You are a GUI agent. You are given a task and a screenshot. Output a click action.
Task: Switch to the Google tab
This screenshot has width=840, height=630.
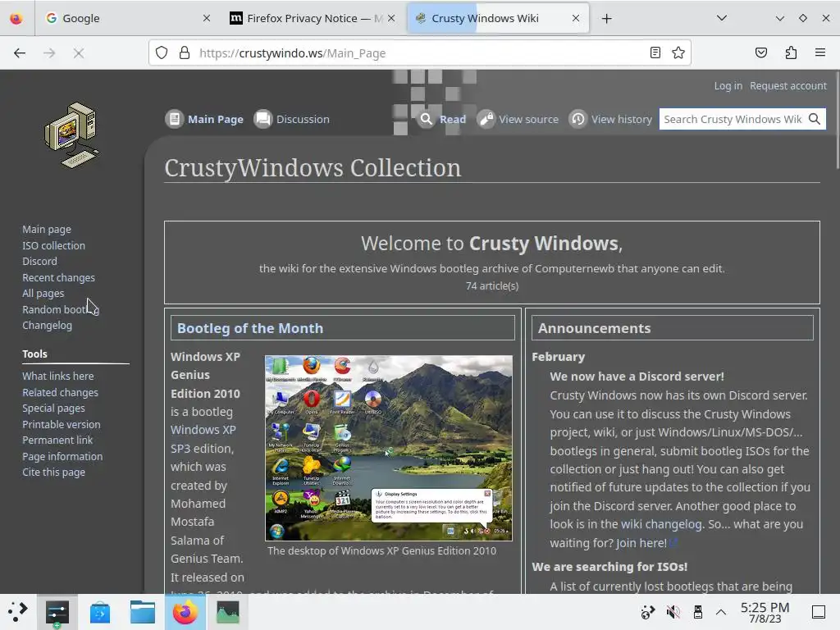126,18
